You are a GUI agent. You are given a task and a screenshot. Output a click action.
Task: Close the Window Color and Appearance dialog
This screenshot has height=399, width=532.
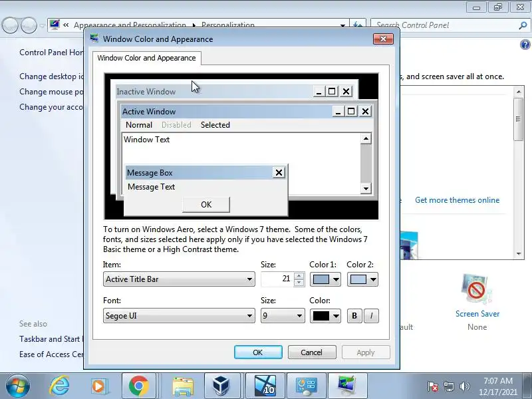coord(383,39)
